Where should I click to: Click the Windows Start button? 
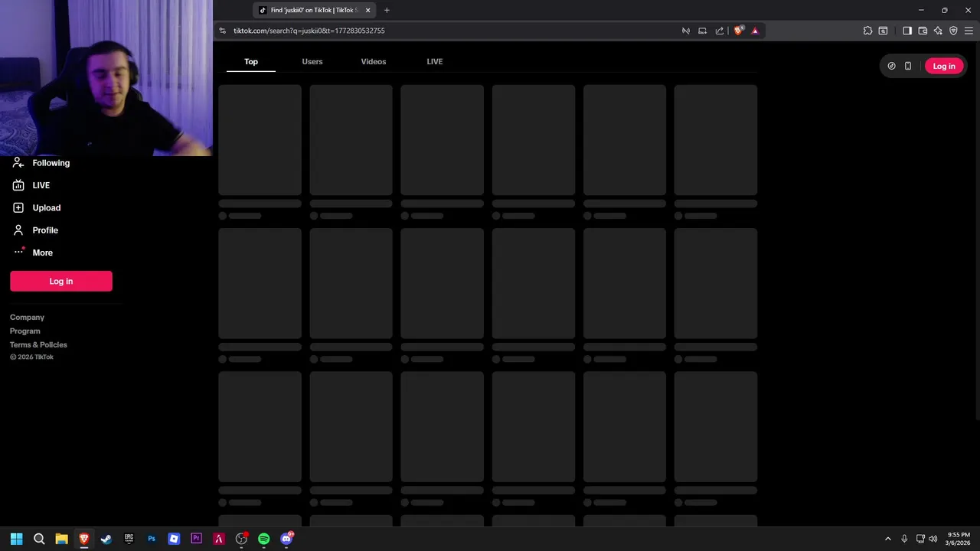point(16,539)
